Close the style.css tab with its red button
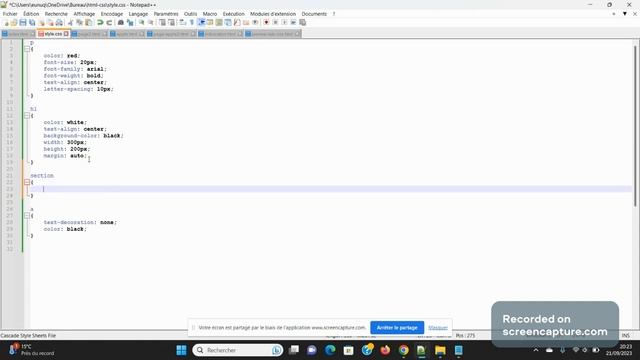Screen dimensions: 640x360 66,34
